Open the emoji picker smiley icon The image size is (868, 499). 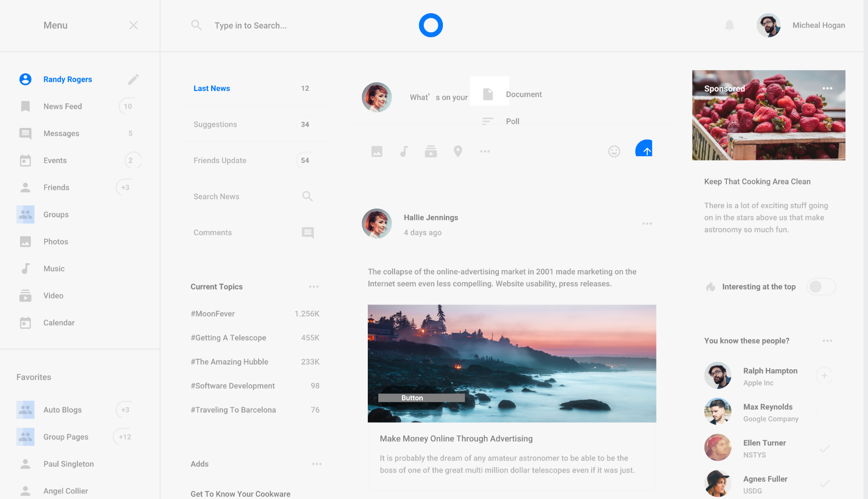[x=614, y=151]
